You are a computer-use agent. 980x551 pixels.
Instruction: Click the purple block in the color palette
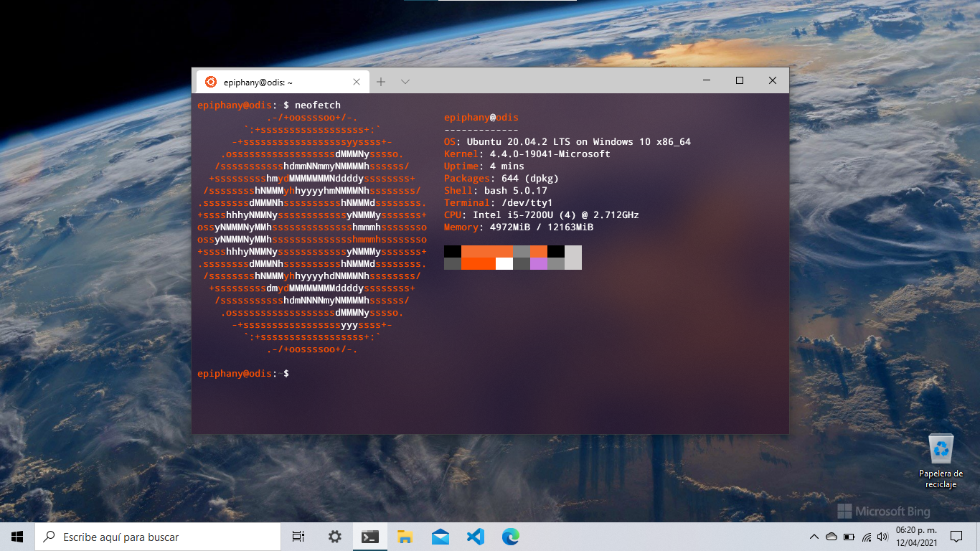[x=539, y=263]
